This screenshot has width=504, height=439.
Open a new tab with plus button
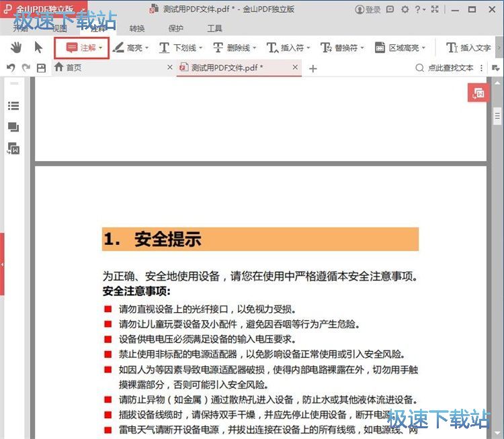click(x=312, y=68)
